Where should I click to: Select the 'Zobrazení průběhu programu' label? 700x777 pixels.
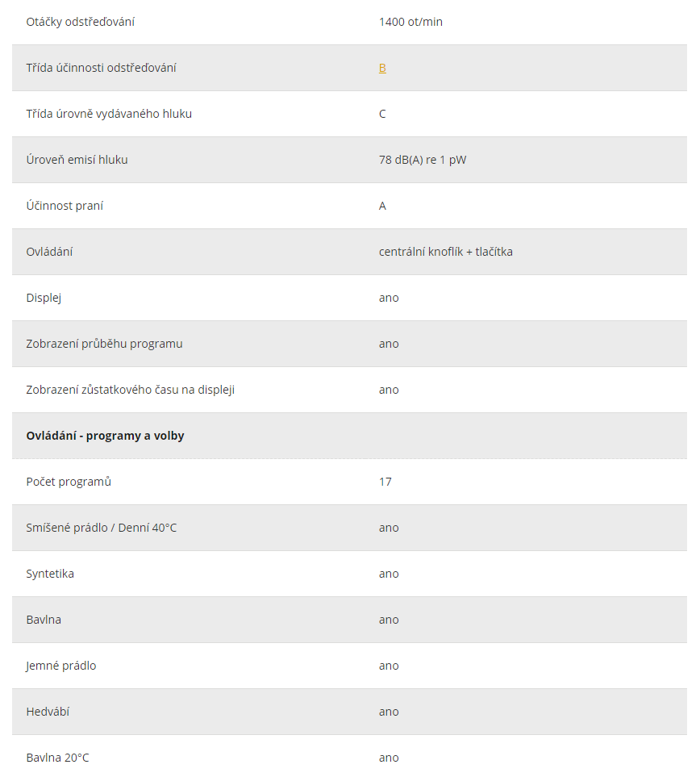tap(105, 344)
